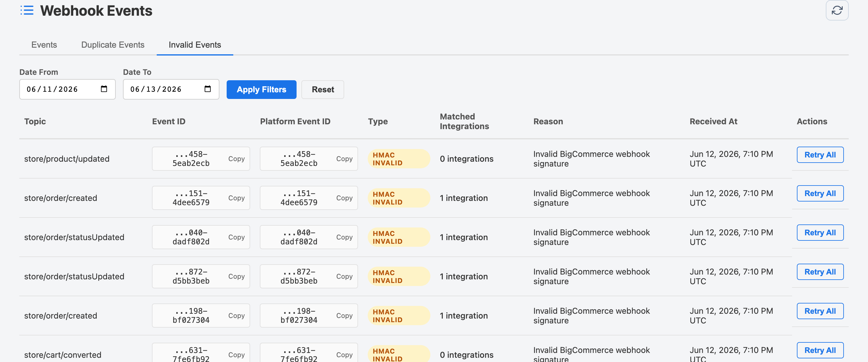This screenshot has width=868, height=362.
Task: Retry All for store/product/updated row
Action: click(x=820, y=155)
